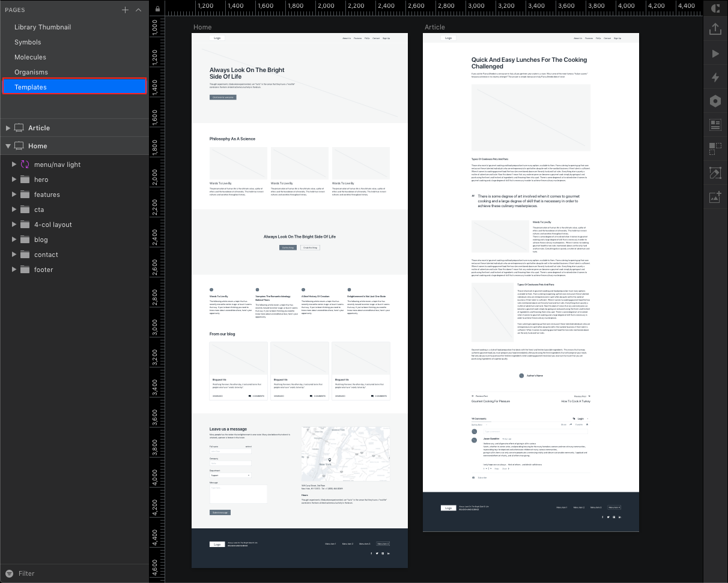The image size is (728, 583).
Task: Click 'Quick And Easy Lunches' article heading
Action: click(x=529, y=63)
